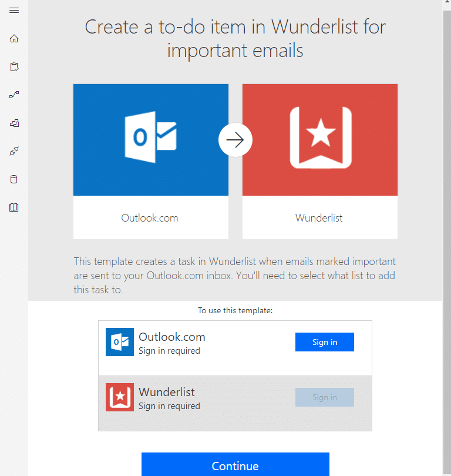Click the large Wunderlist logo tile
The image size is (451, 476).
tap(320, 140)
